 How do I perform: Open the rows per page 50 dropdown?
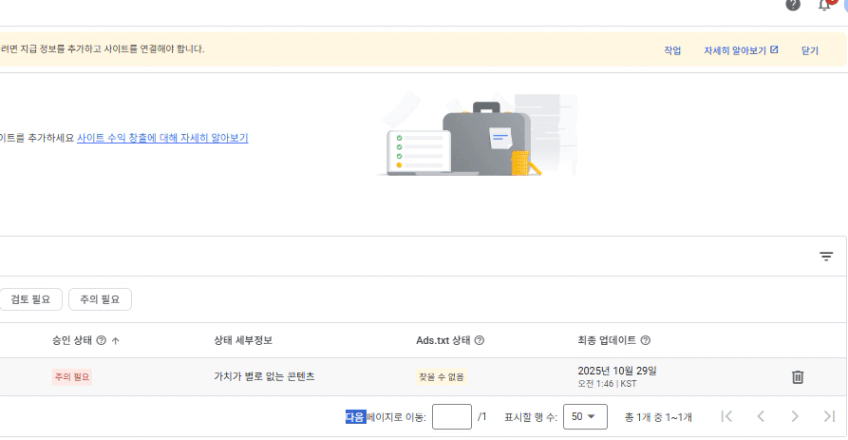(x=585, y=417)
